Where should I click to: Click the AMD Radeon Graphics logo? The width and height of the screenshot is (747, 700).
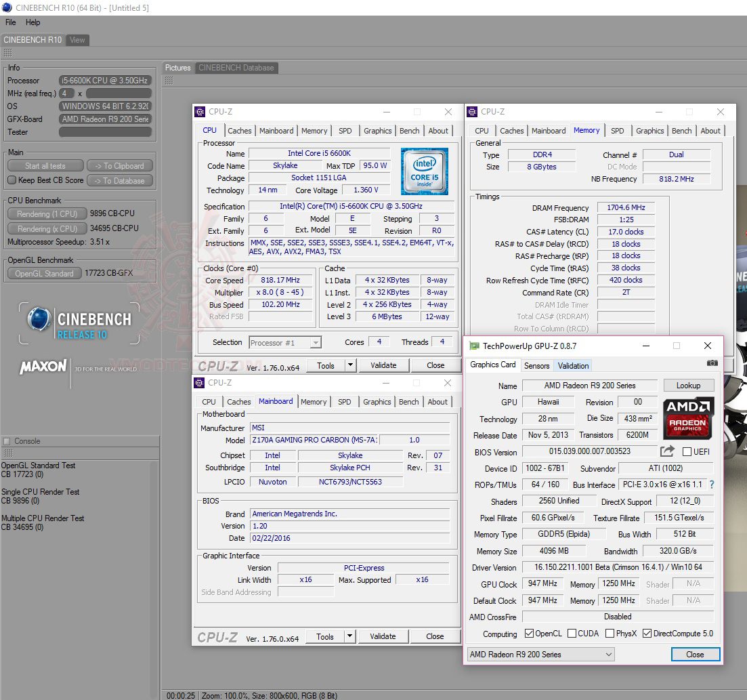687,418
